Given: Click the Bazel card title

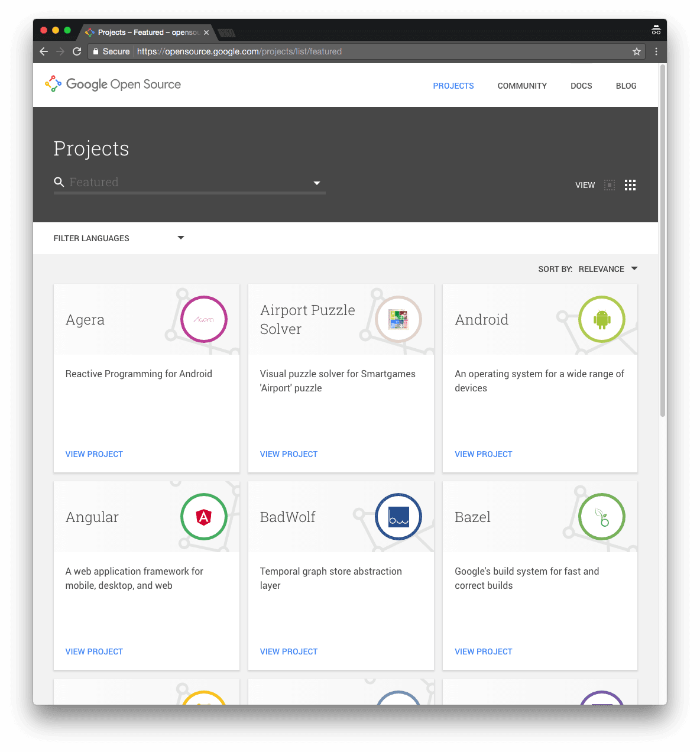Looking at the screenshot, I should point(472,517).
